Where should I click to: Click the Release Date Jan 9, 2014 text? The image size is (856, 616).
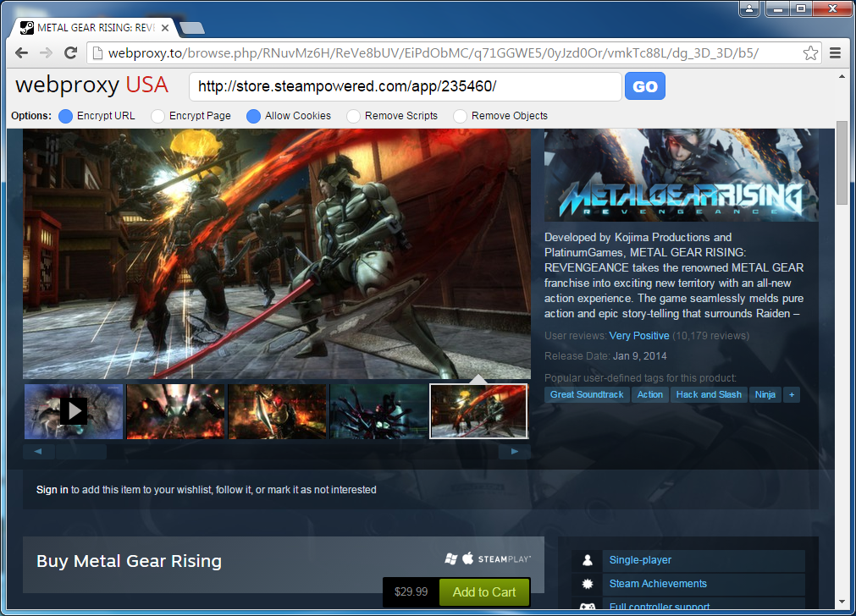[x=605, y=355]
